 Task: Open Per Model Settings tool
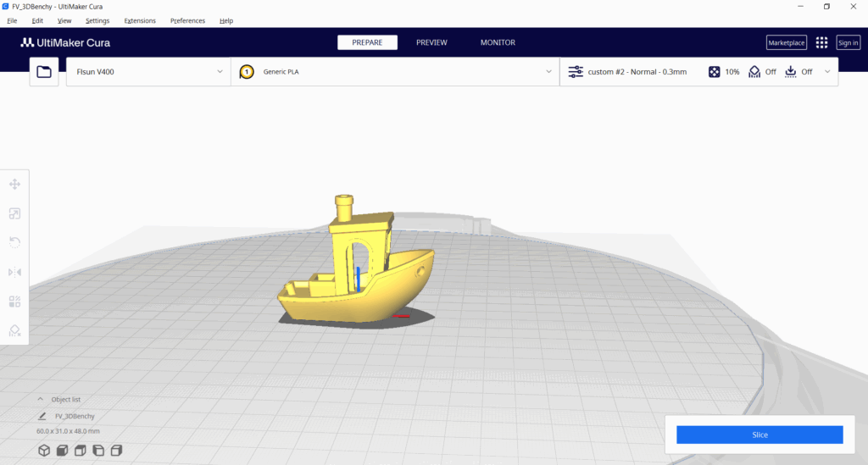[x=15, y=302]
